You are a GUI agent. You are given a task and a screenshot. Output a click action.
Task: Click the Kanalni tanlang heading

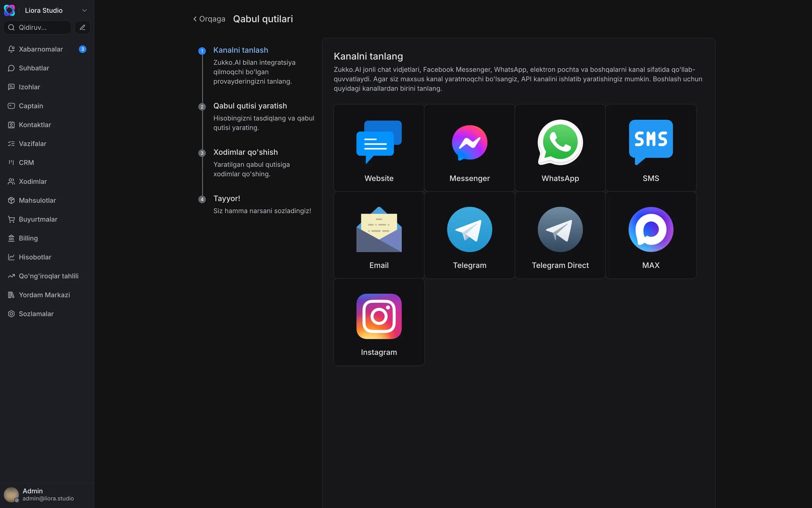(x=368, y=56)
